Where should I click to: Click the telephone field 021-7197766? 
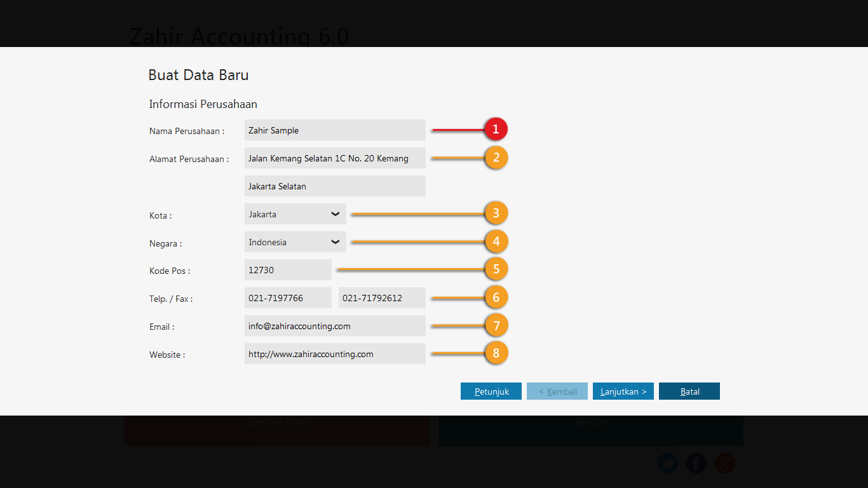click(x=288, y=298)
